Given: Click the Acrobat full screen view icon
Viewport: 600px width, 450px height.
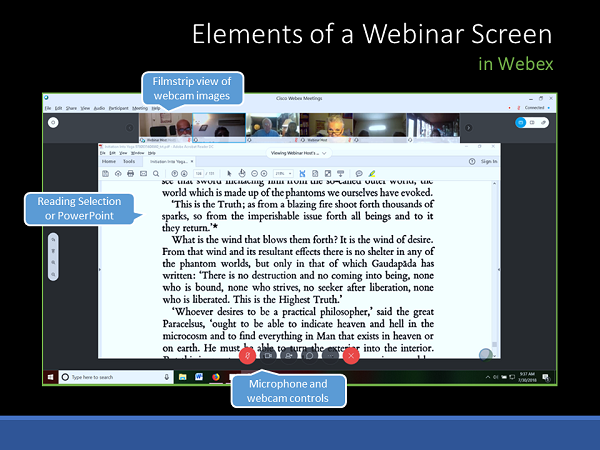Looking at the screenshot, I should click(x=328, y=174).
